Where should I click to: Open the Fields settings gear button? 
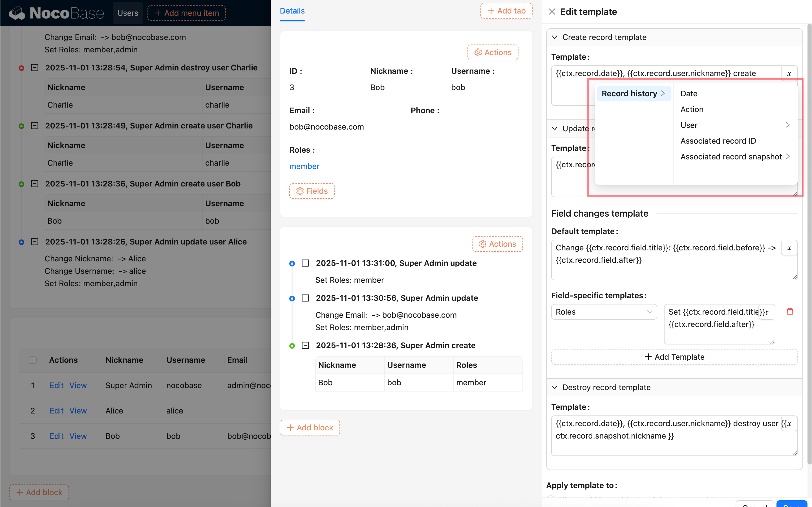(x=312, y=191)
